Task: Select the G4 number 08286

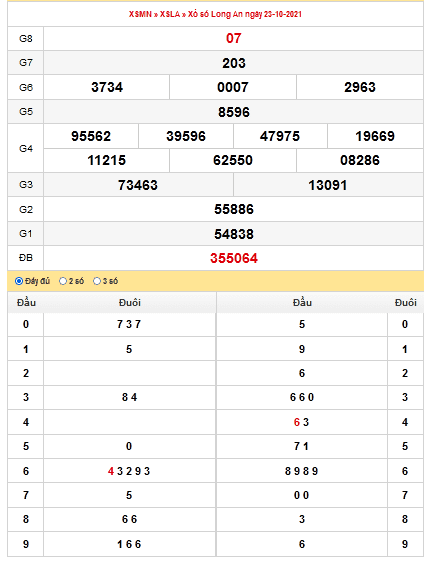Action: tap(360, 160)
